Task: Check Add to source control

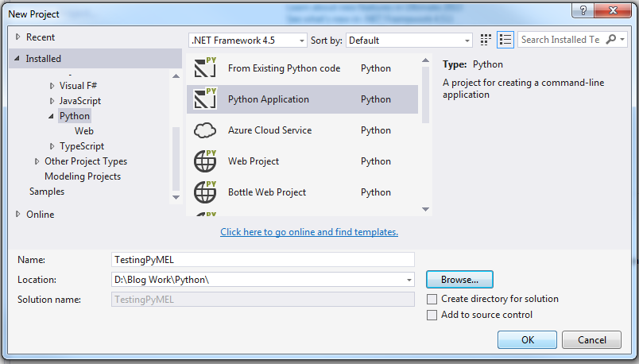Action: (432, 315)
